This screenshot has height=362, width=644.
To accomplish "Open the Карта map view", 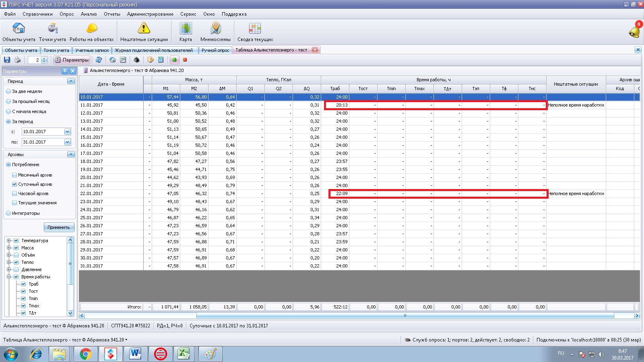I will (186, 32).
